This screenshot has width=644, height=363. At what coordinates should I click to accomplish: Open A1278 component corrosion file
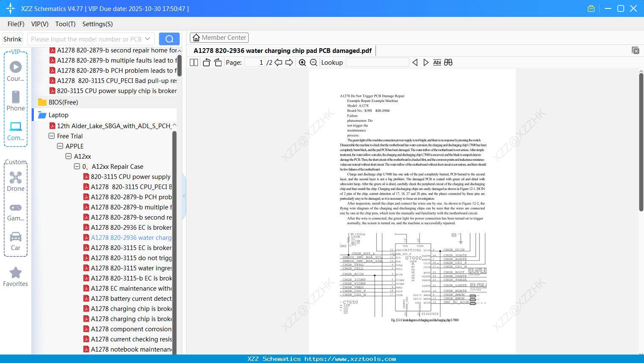[x=127, y=329]
